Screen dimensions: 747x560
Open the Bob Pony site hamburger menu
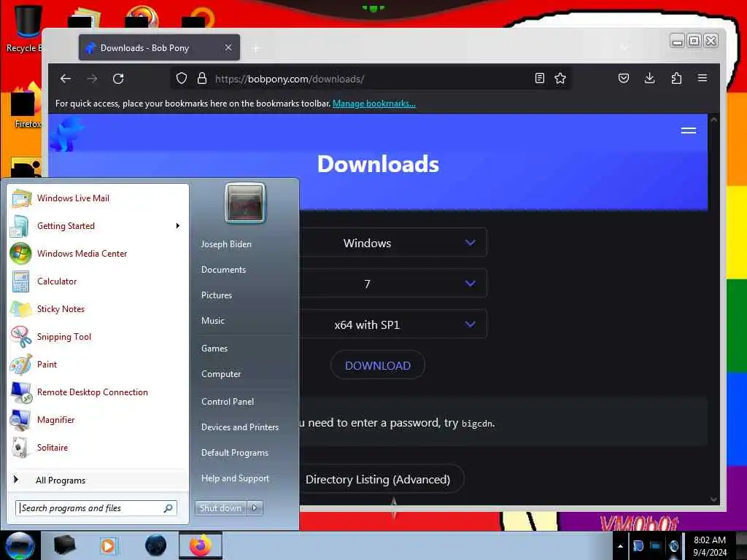(x=689, y=131)
